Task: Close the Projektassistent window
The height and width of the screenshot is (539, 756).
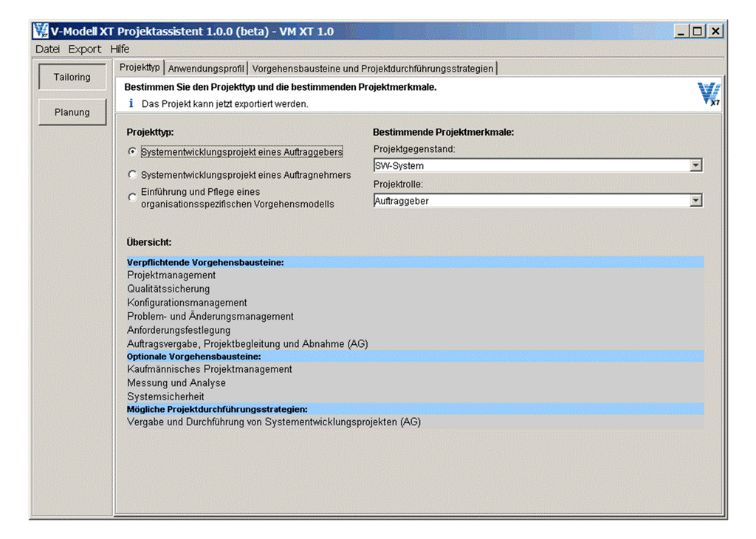Action: click(x=715, y=32)
